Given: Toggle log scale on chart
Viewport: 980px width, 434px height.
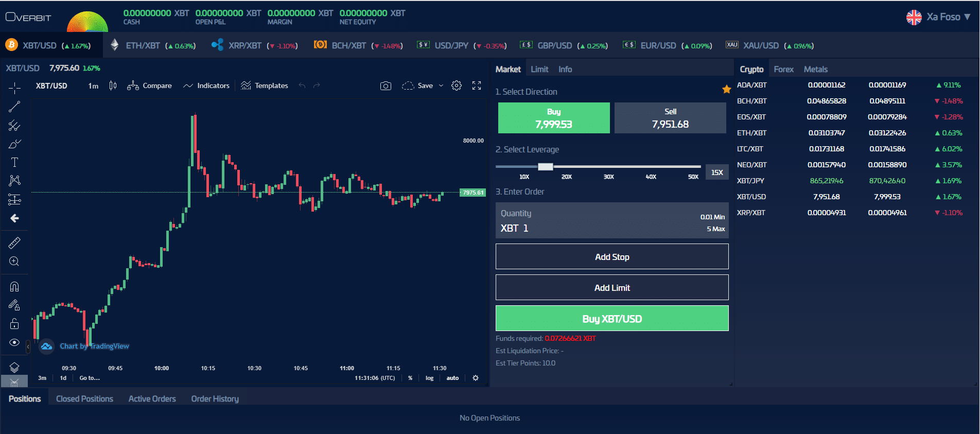Looking at the screenshot, I should click(429, 378).
